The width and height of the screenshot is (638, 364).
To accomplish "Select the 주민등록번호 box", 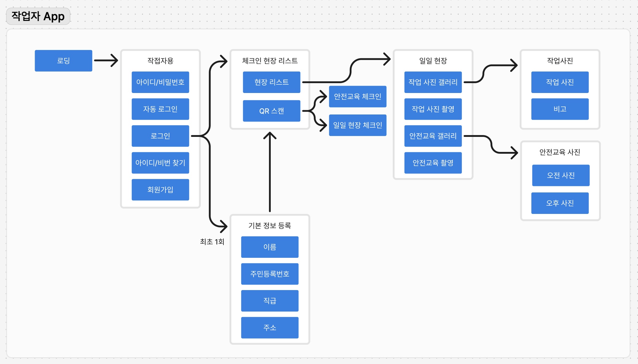I will click(x=270, y=274).
